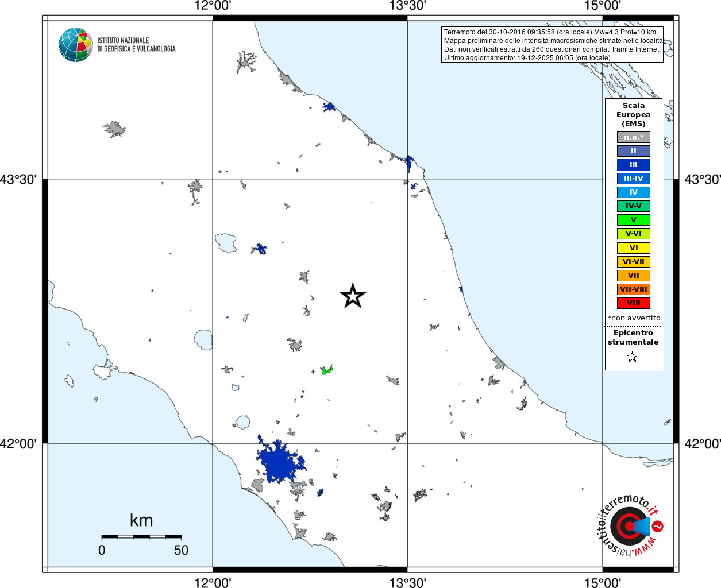Click the legend's epicentro strumentale star
Viewport: 721px width, 588px height.
pos(633,357)
